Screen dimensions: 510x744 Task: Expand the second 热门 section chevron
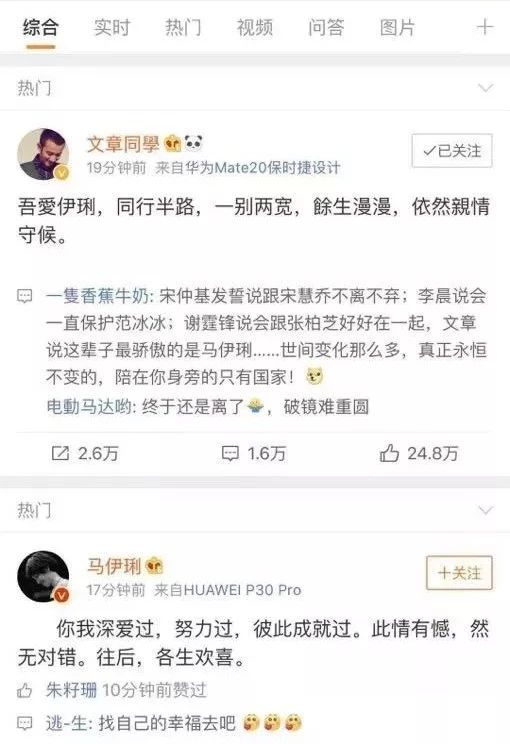tap(485, 511)
